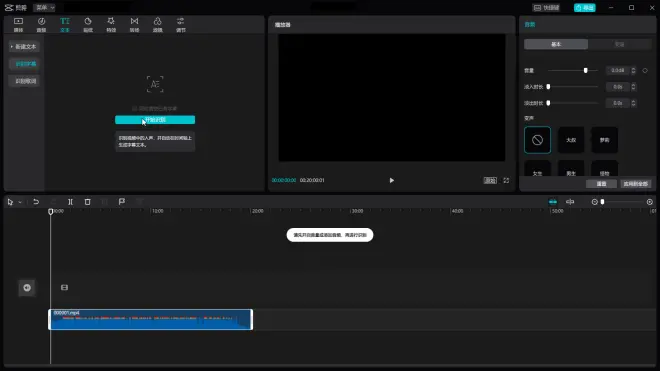660x371 pixels.
Task: Click the Split clip icon
Action: 70,202
